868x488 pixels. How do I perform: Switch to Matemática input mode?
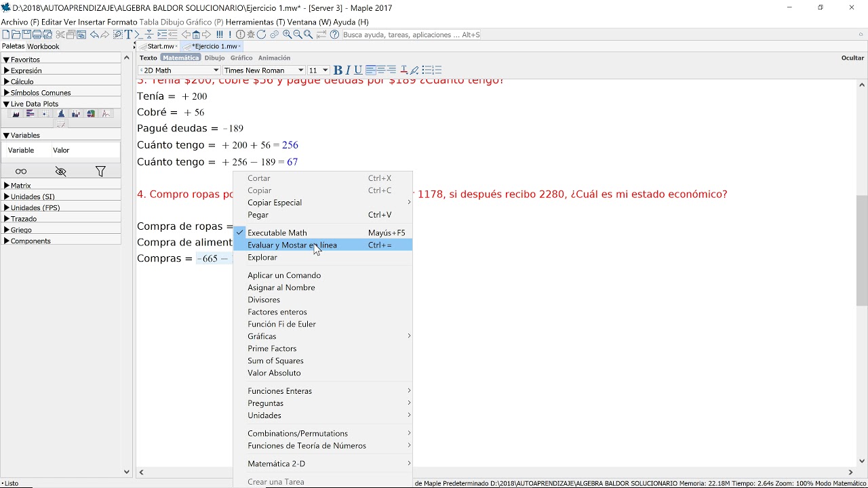(180, 58)
